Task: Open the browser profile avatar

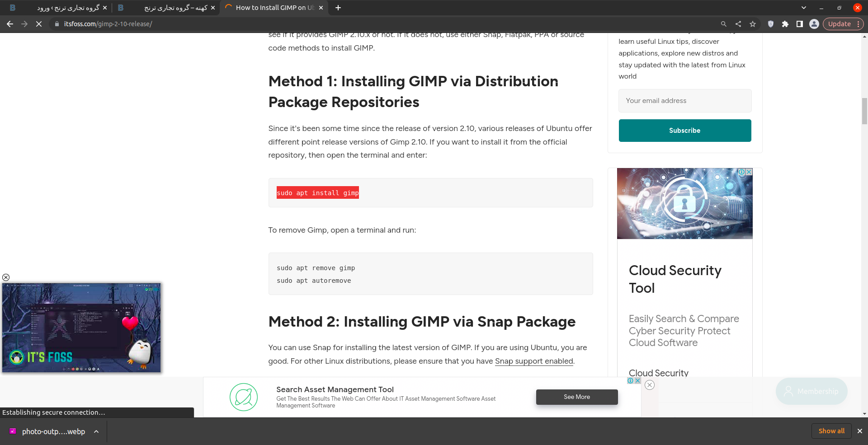Action: 814,24
